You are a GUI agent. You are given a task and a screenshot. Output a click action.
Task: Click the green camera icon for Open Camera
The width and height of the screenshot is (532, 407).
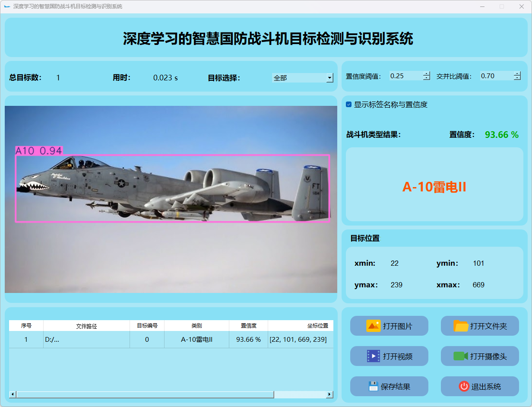coord(460,356)
